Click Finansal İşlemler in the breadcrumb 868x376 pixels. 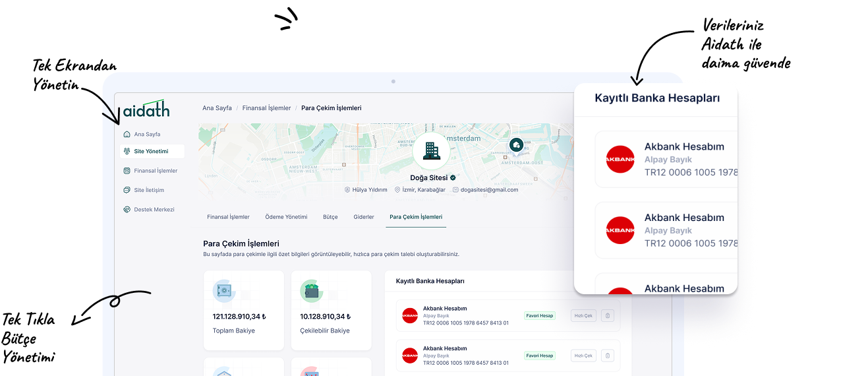[x=266, y=108]
